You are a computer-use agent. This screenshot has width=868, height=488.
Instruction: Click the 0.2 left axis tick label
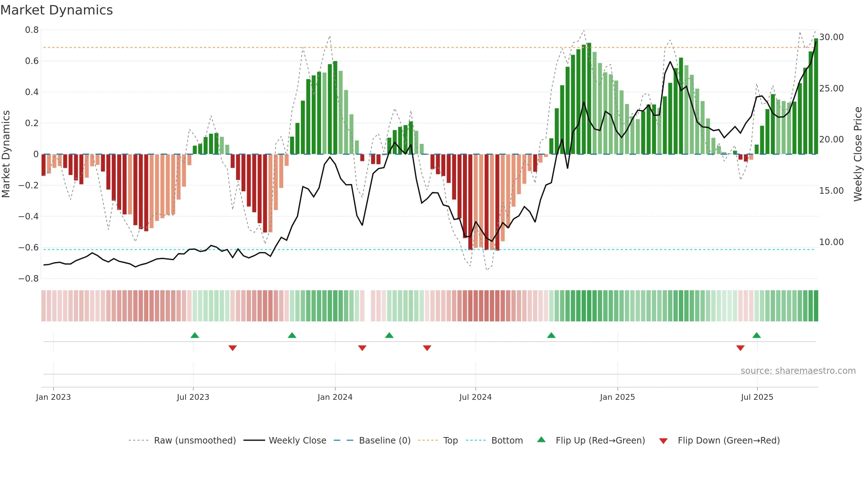tap(32, 123)
